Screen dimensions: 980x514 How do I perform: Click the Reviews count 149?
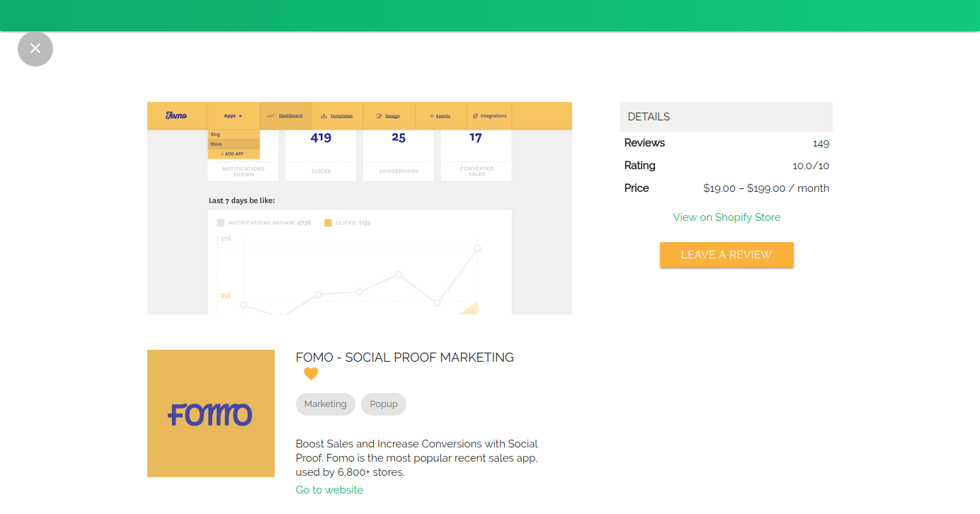tap(821, 143)
